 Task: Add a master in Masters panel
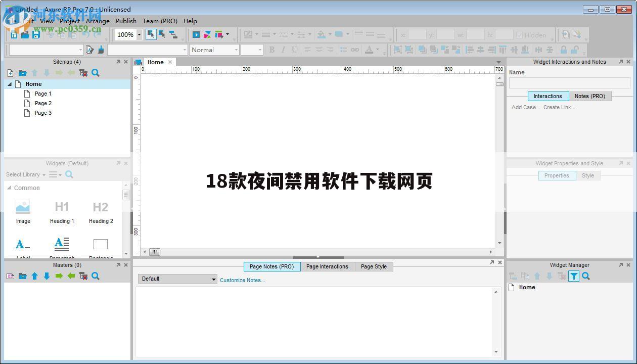[10, 276]
